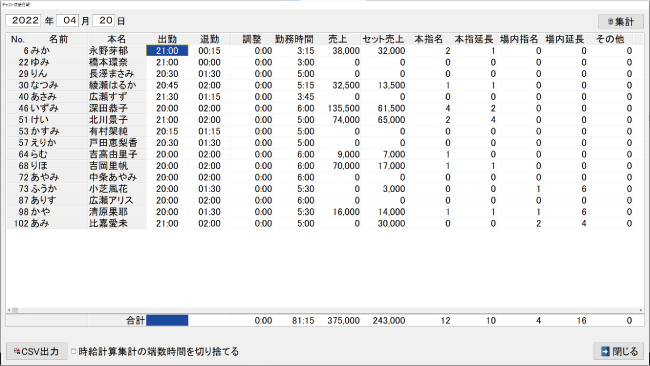Click the 合計 label in totals row
Screen dimensions: 650x366
(136, 320)
